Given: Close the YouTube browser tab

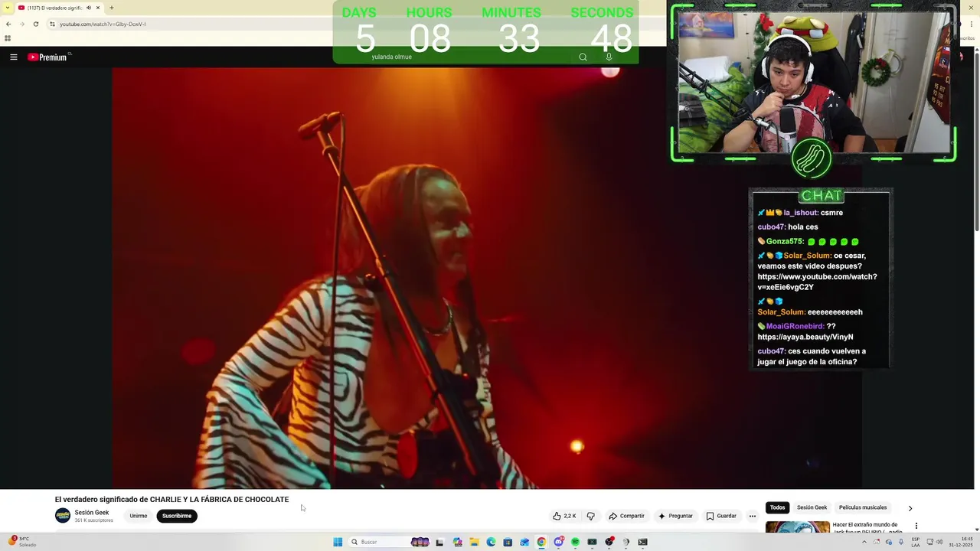Looking at the screenshot, I should 98,8.
